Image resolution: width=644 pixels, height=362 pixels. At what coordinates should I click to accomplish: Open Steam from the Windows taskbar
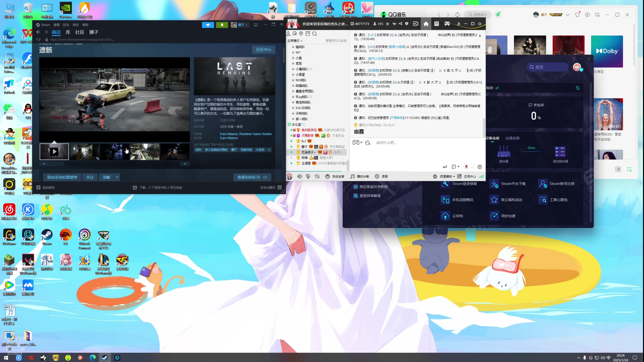tap(105, 358)
